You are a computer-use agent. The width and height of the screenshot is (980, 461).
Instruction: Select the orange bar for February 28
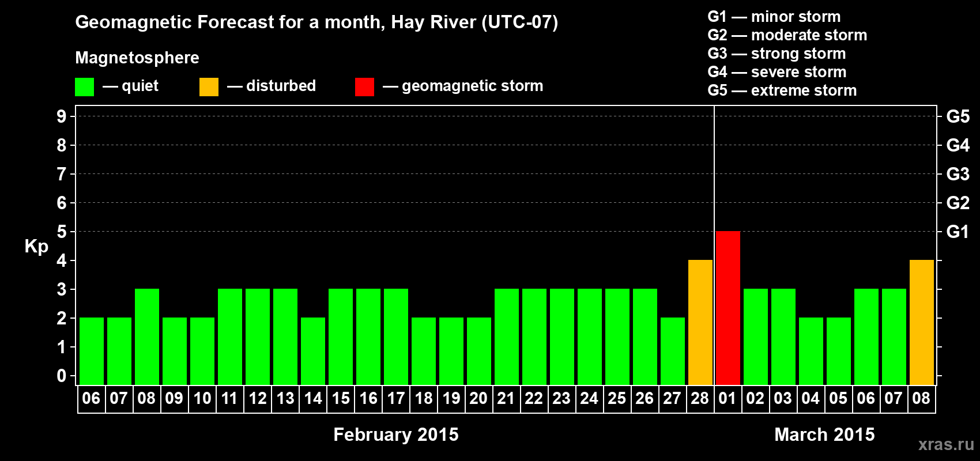click(700, 322)
